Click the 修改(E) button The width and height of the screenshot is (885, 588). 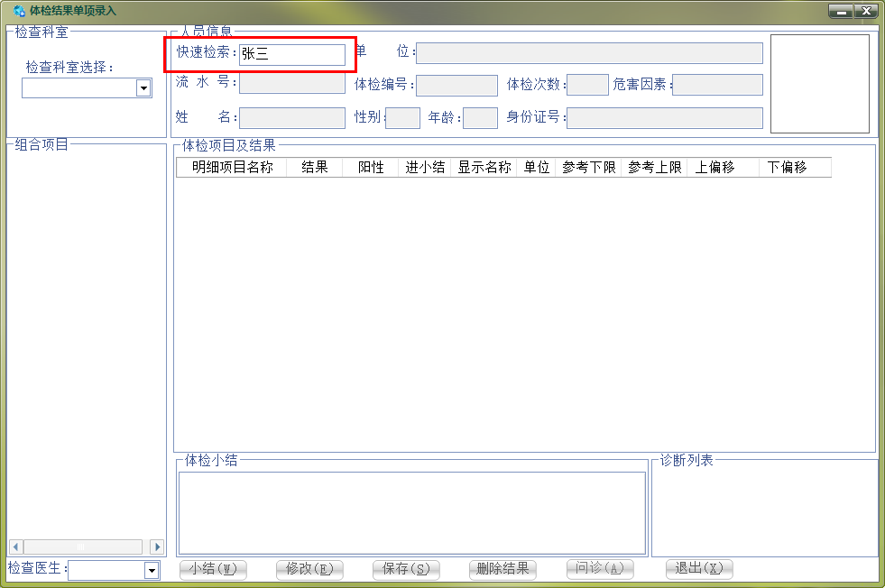pyautogui.click(x=309, y=569)
